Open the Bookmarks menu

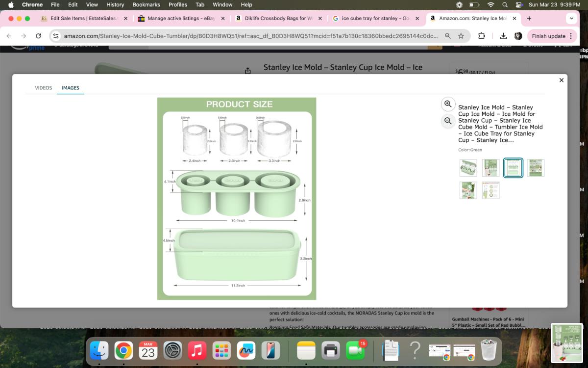pos(146,4)
